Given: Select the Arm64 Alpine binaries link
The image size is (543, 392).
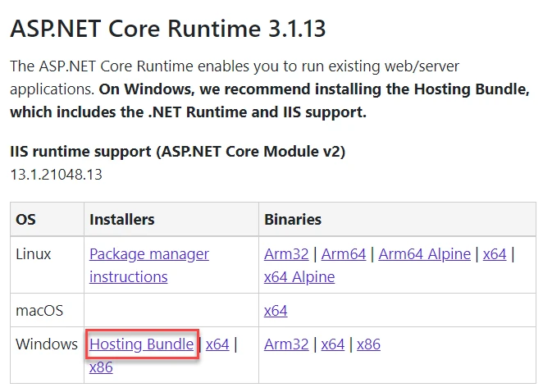Looking at the screenshot, I should (x=425, y=254).
